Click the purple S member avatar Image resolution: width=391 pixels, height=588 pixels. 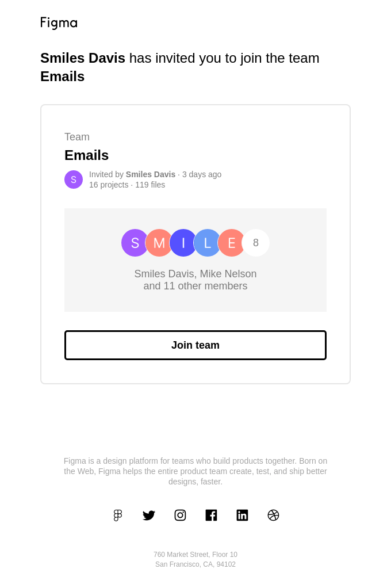coord(135,243)
